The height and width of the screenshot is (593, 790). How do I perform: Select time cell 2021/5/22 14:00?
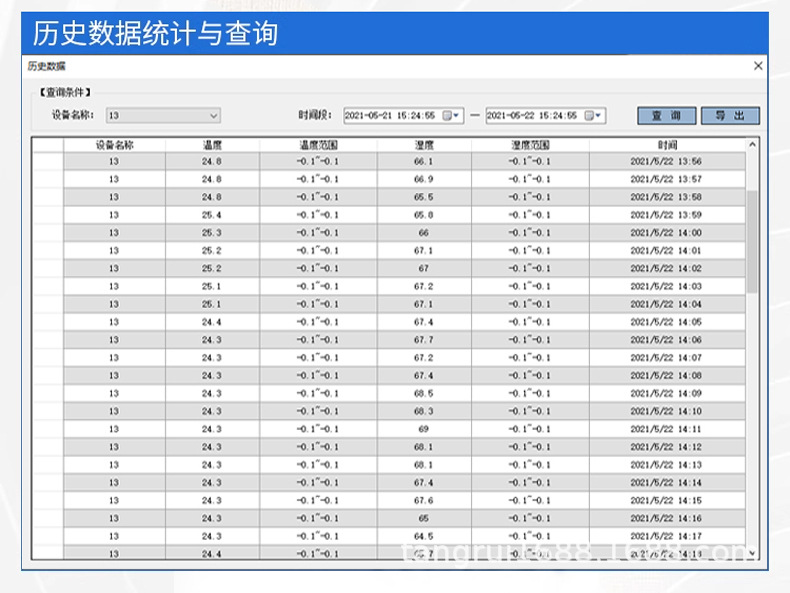pos(667,233)
